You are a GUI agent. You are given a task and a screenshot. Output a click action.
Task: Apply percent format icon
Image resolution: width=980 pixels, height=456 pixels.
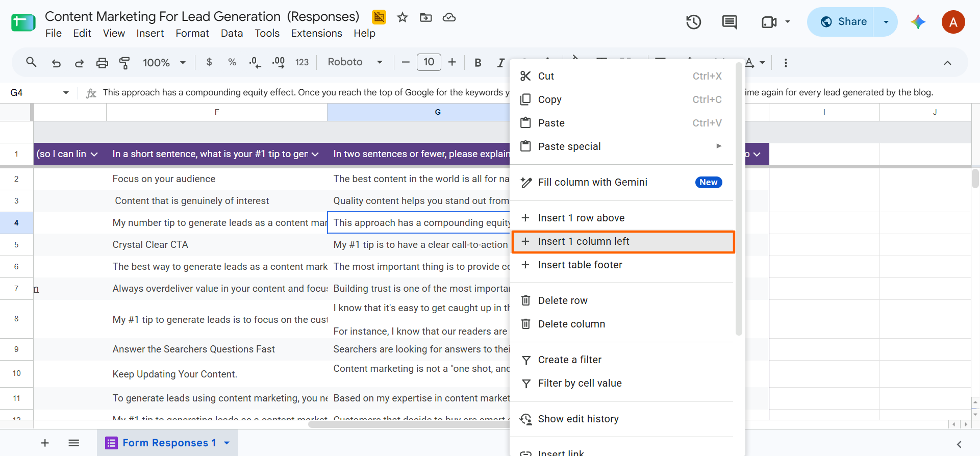[x=232, y=62]
